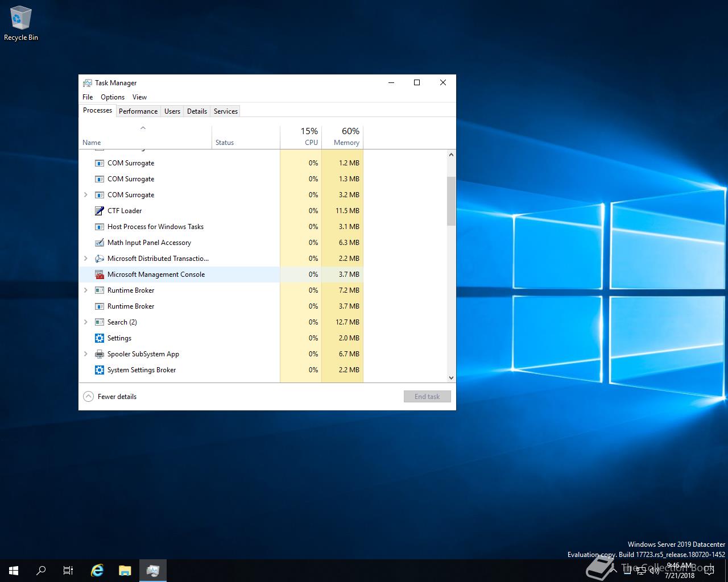Select the 1.2 MB COM Surrogate row

[221, 163]
